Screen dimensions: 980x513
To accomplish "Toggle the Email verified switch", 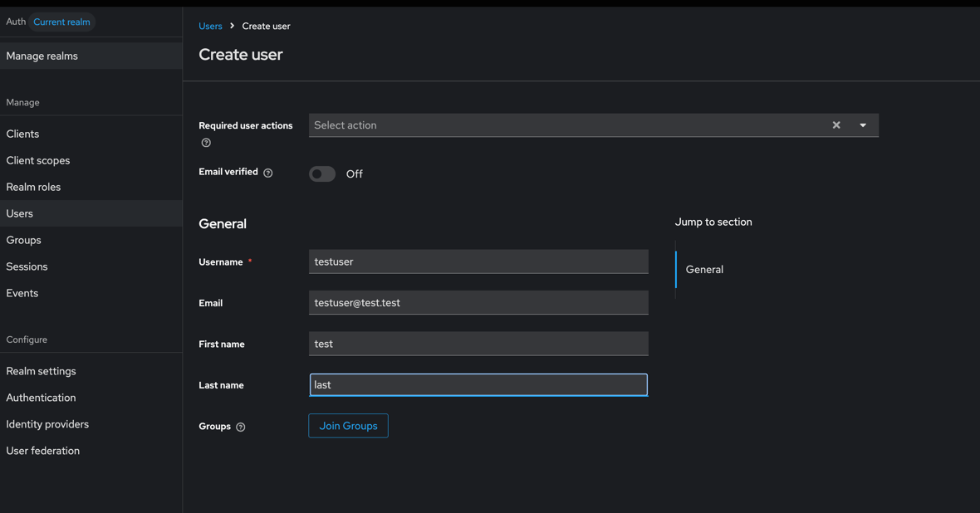I will point(322,173).
